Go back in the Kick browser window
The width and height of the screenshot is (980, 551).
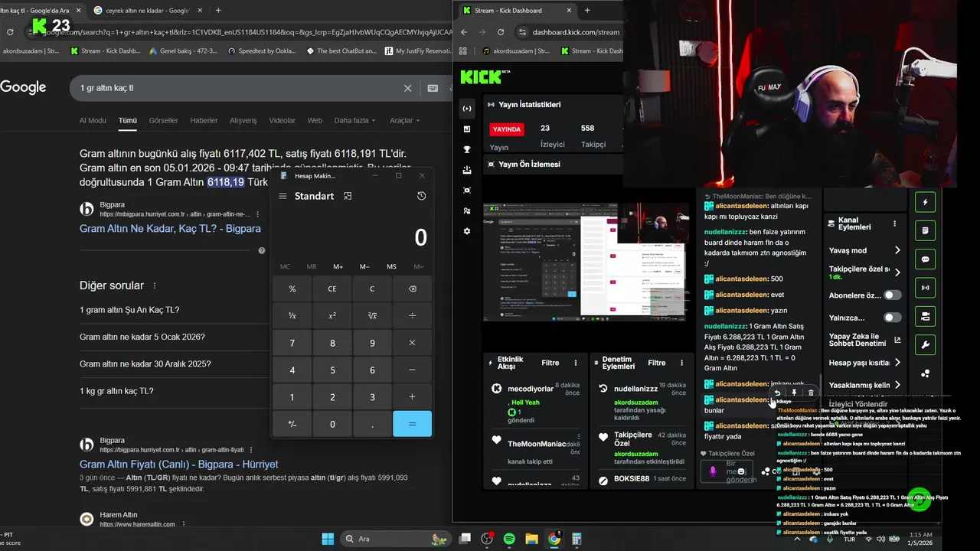pyautogui.click(x=463, y=32)
